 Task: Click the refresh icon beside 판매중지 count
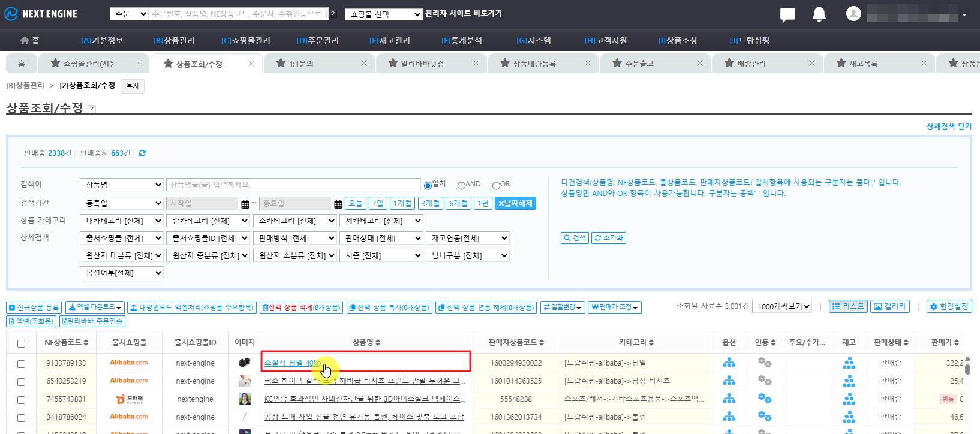pos(142,153)
